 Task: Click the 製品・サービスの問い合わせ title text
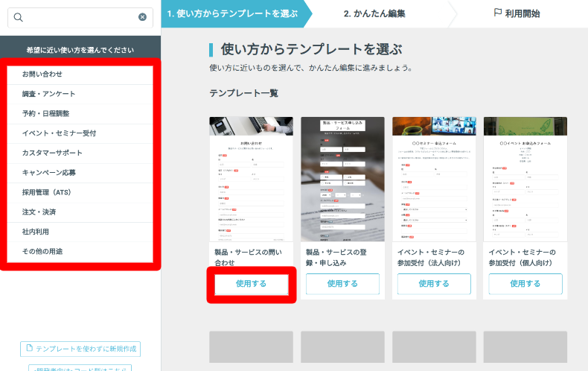pos(248,257)
